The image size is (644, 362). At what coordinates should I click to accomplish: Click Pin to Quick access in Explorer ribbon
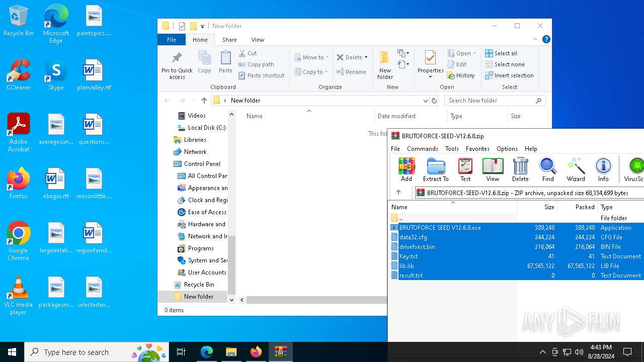(x=177, y=65)
